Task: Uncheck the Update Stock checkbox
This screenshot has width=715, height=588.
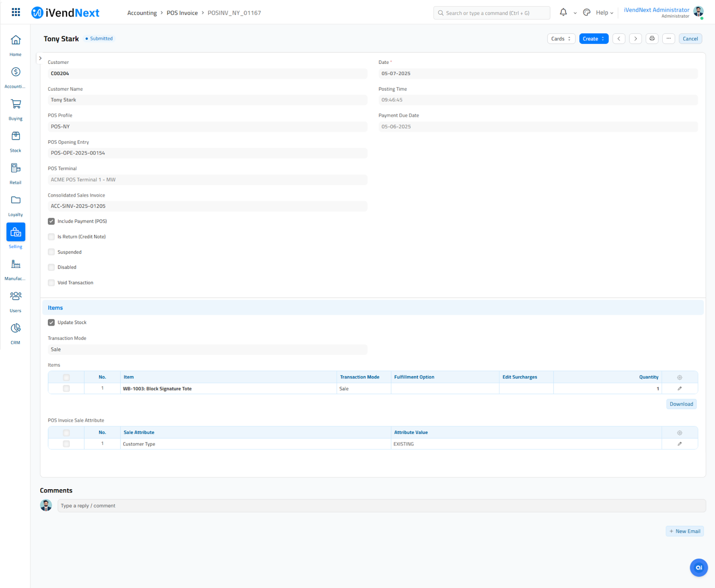Action: pos(51,323)
